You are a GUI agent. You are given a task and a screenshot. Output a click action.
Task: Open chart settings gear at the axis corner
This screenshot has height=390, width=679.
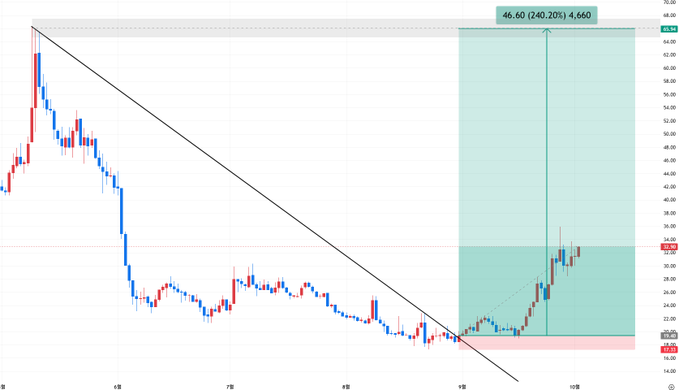[x=671, y=386]
